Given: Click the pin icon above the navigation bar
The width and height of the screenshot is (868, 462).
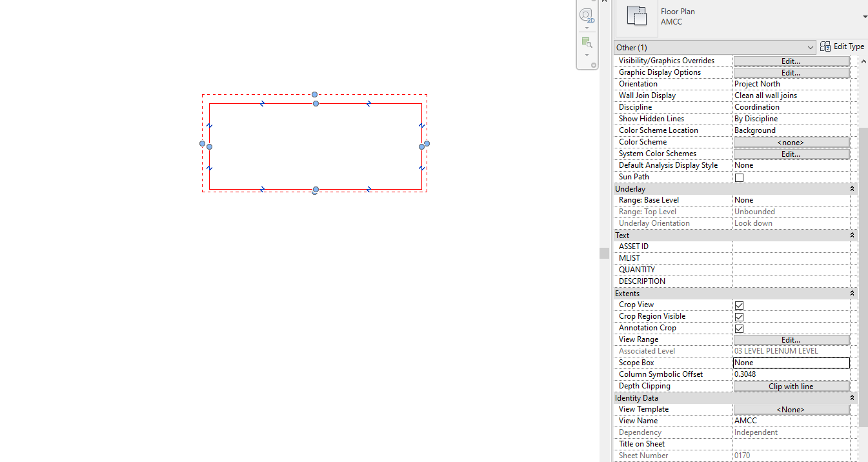Looking at the screenshot, I should (604, 2).
